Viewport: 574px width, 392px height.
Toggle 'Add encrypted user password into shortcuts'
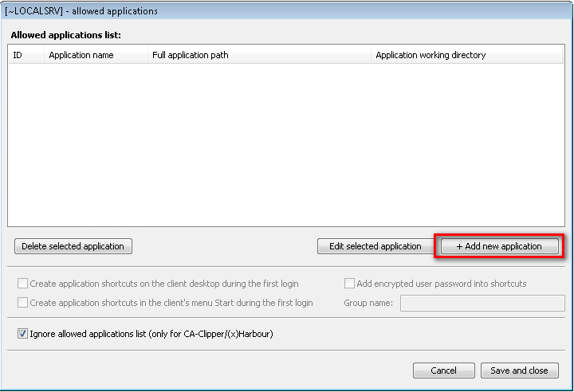[349, 284]
